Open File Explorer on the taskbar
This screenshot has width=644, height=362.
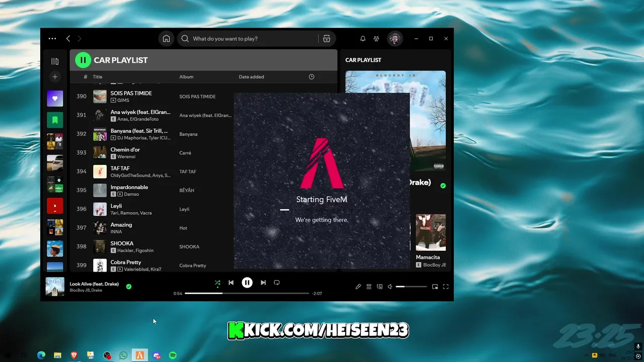(57, 355)
